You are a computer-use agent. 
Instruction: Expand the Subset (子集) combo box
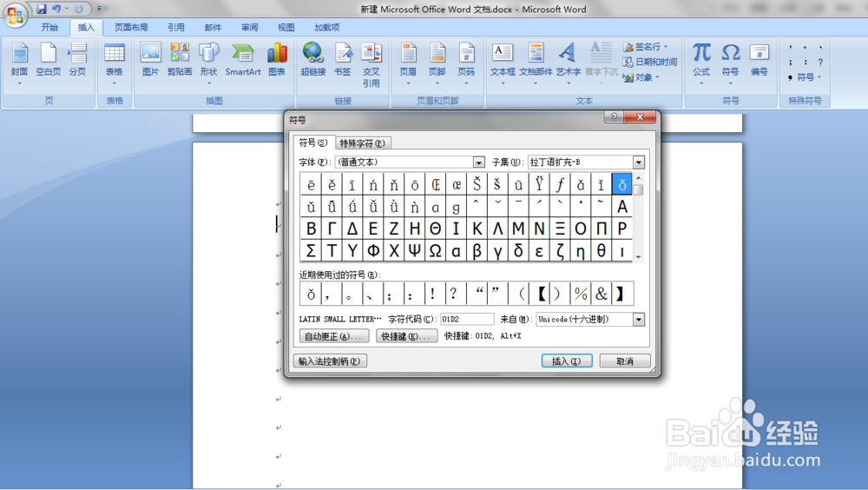(x=639, y=162)
